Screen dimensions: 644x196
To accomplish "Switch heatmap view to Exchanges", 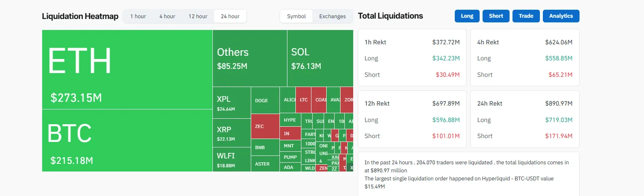I will pos(332,16).
